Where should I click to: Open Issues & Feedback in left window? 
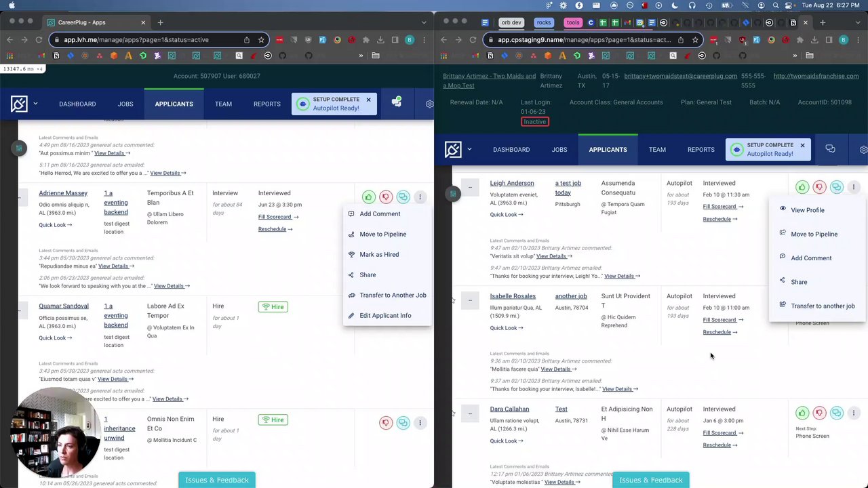217,480
